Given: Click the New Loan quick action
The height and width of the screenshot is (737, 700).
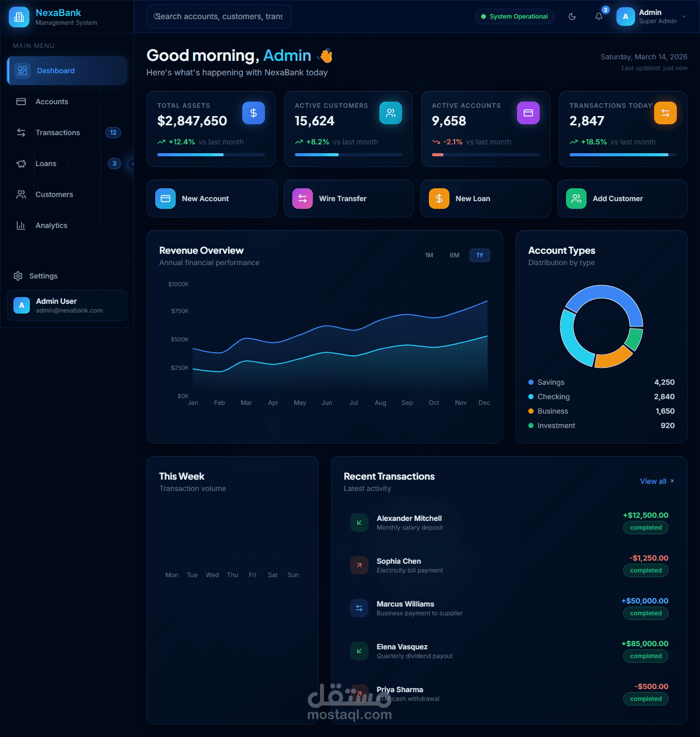Looking at the screenshot, I should point(486,199).
